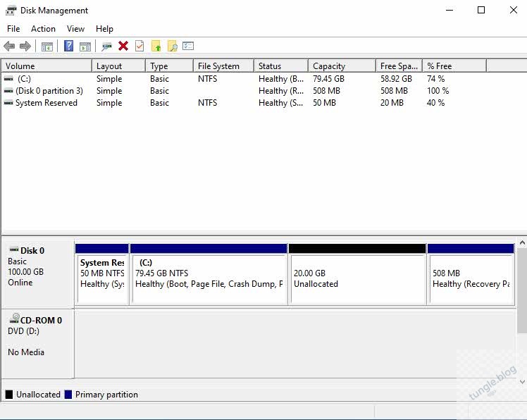Select the 20.00 GB Unallocated space block
The width and height of the screenshot is (527, 420).
tap(357, 274)
